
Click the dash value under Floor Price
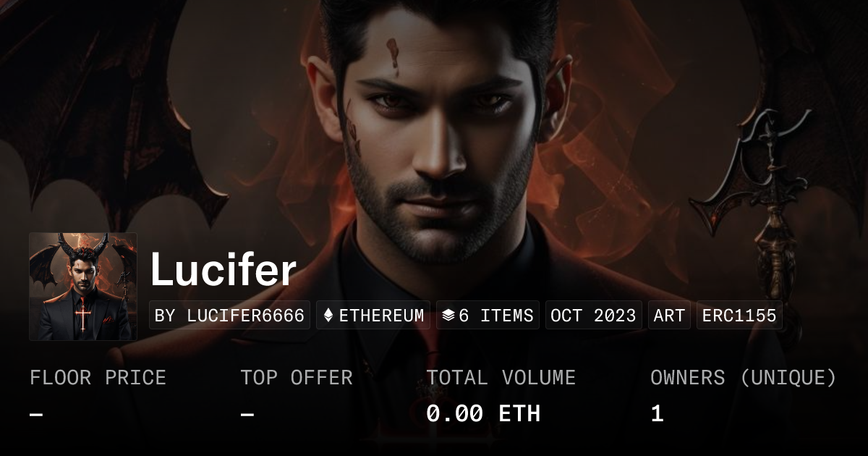(x=36, y=414)
